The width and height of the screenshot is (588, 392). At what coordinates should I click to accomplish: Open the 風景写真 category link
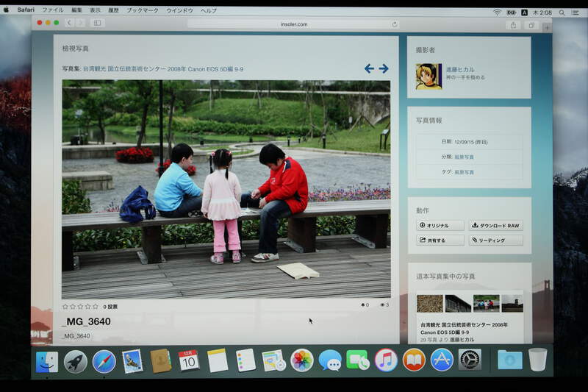coord(464,157)
